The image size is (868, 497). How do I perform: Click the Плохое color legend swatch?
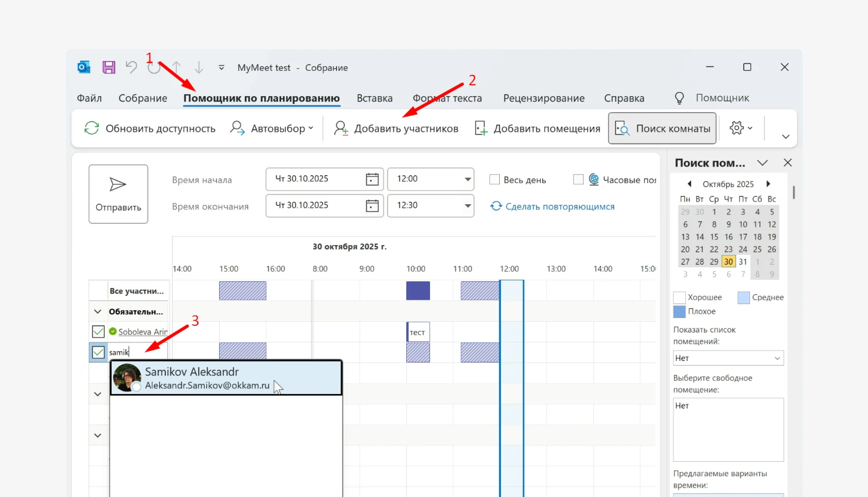[x=679, y=312]
